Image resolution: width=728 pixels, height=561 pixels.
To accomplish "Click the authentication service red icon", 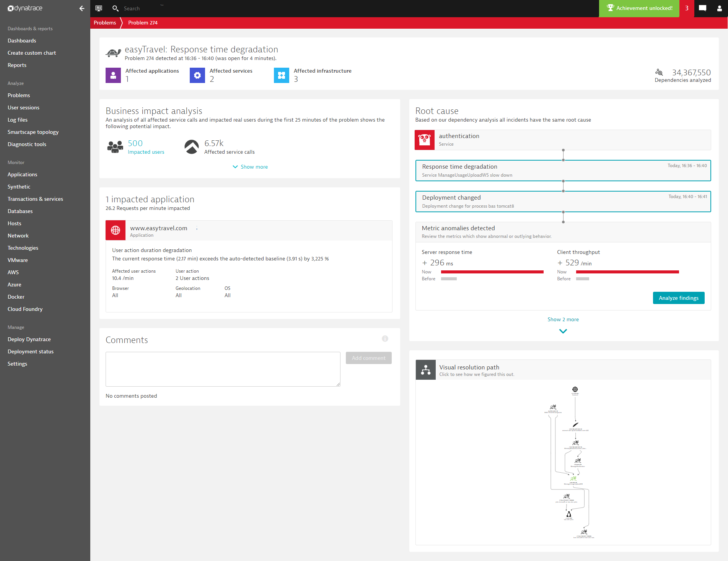I will pos(425,140).
